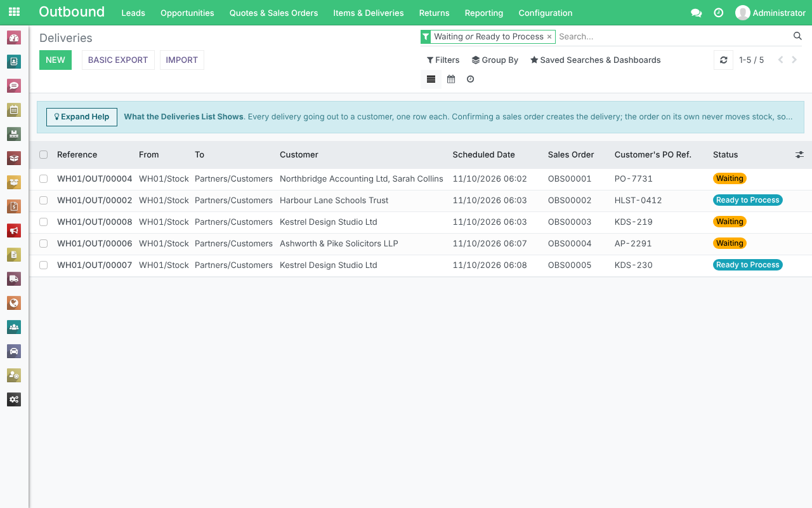Open Quotes & Sales Orders menu
Image resolution: width=812 pixels, height=508 pixels.
coord(274,13)
